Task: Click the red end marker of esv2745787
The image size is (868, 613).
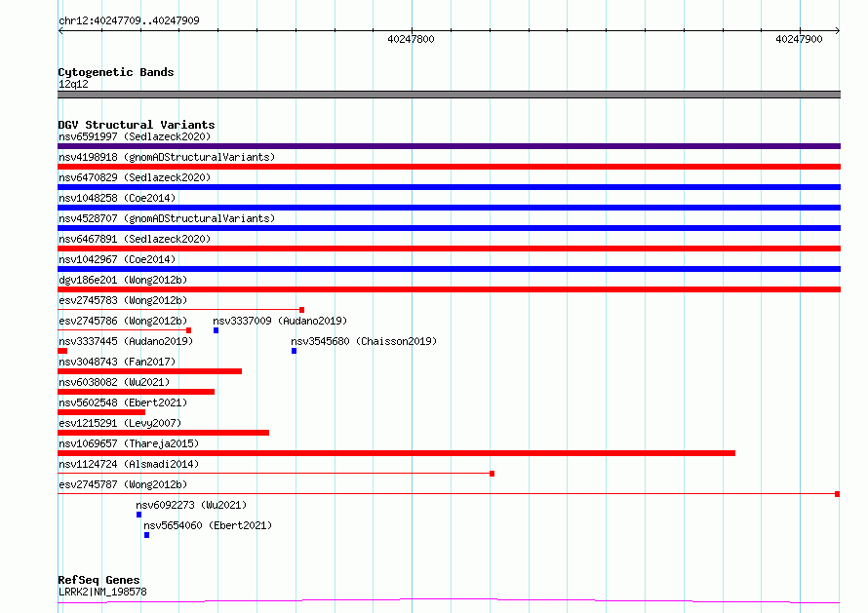Action: [838, 494]
